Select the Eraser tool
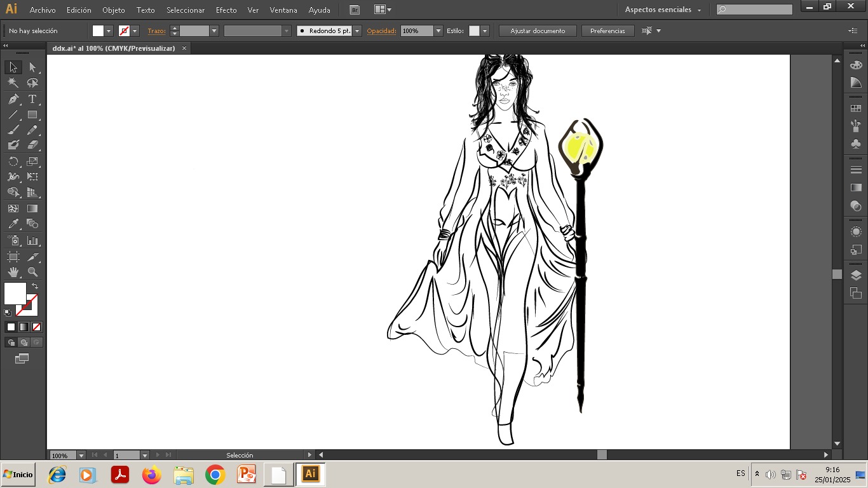The height and width of the screenshot is (488, 868). [x=32, y=146]
